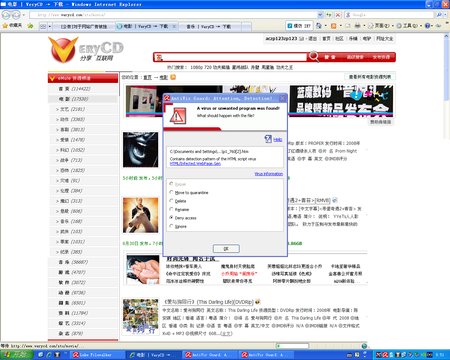Open the navigation history dropdown arrow

[24, 15]
